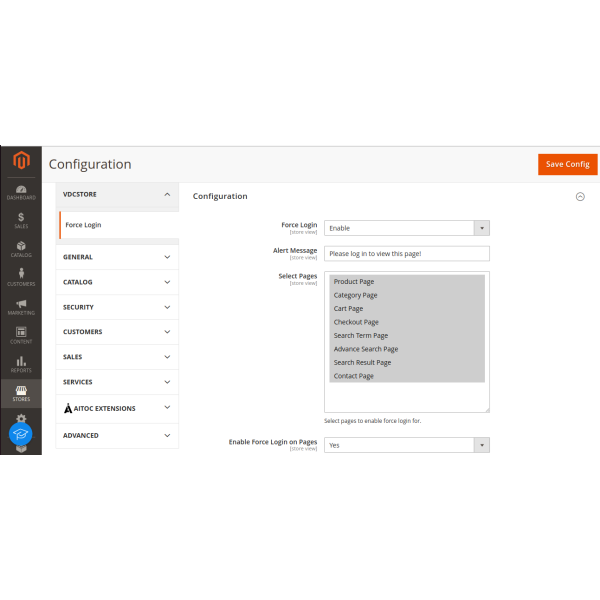
Task: Open the Catalog sidebar icon
Action: point(21,249)
